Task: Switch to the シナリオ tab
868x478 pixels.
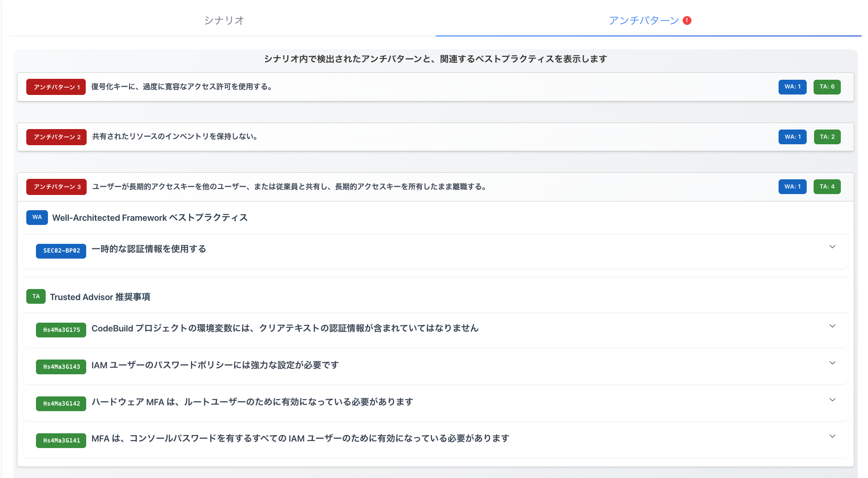Action: point(224,20)
